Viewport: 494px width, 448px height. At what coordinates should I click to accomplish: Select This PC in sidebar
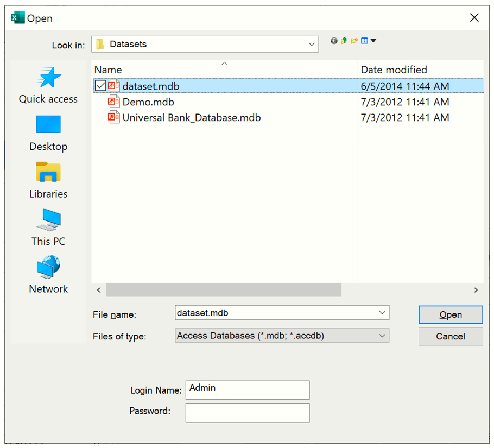48,228
